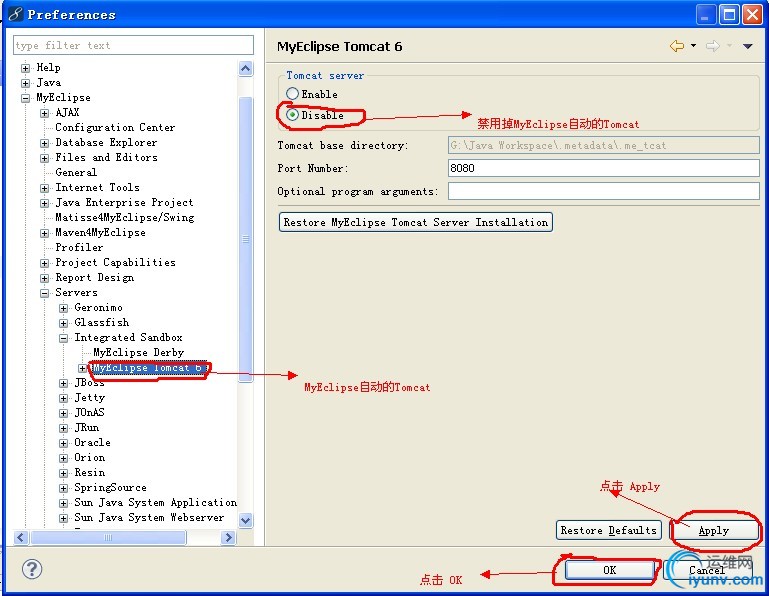This screenshot has width=769, height=596.
Task: Expand the Java Enterprise Project node
Action: 45,203
